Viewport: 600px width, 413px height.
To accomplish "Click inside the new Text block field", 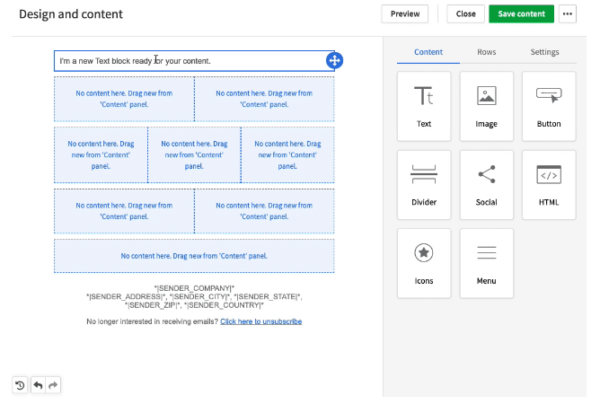I will [194, 61].
